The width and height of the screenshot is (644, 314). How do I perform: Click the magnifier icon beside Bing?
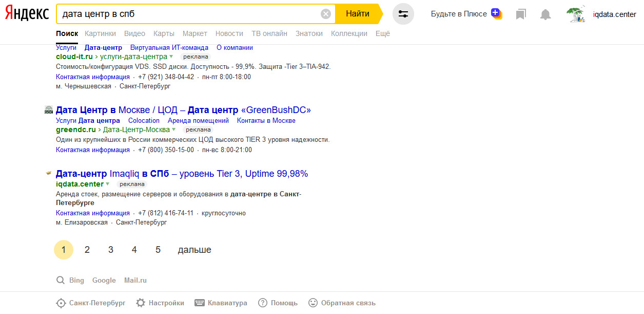(61, 281)
